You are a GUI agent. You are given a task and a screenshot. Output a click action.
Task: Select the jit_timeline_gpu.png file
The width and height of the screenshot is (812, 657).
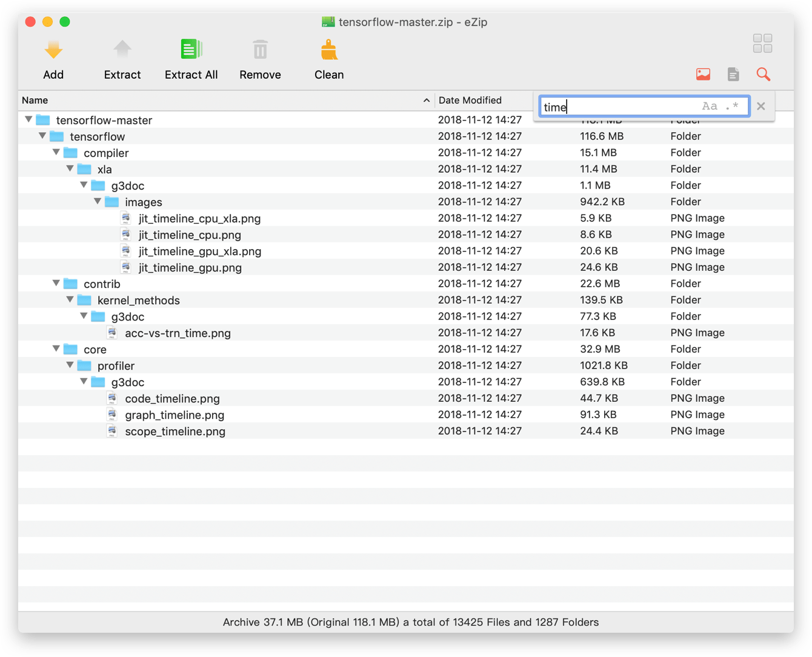click(190, 268)
